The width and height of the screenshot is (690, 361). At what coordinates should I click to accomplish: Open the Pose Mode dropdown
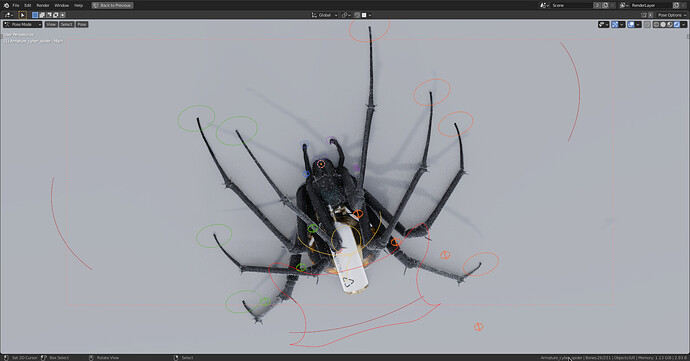22,24
